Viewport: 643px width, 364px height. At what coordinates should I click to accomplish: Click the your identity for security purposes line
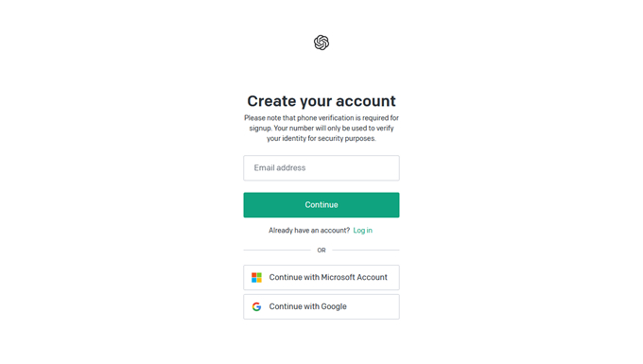pyautogui.click(x=321, y=139)
